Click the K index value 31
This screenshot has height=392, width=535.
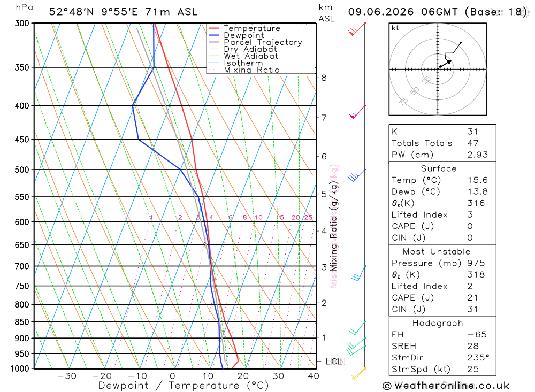point(472,132)
